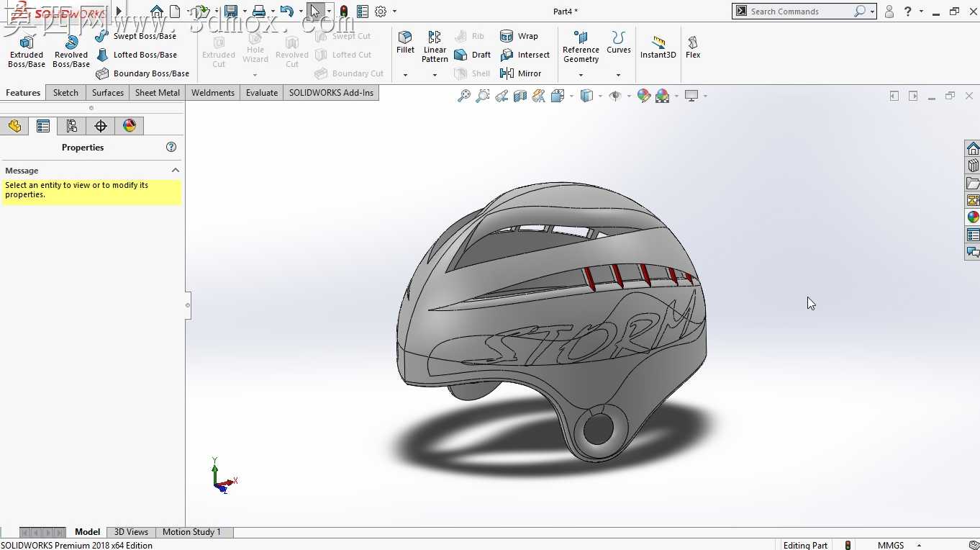
Task: Expand the Save dropdown arrow
Action: (244, 12)
